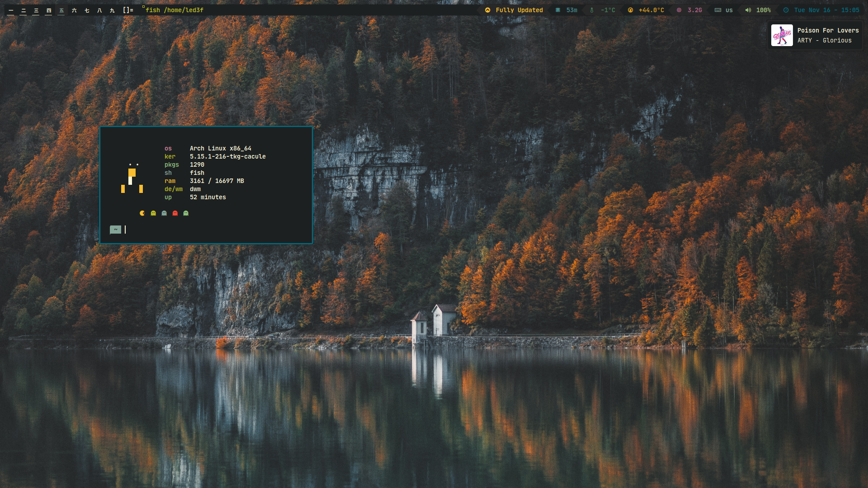Click the Poison For Lovers song title
The height and width of the screenshot is (488, 868).
[828, 30]
